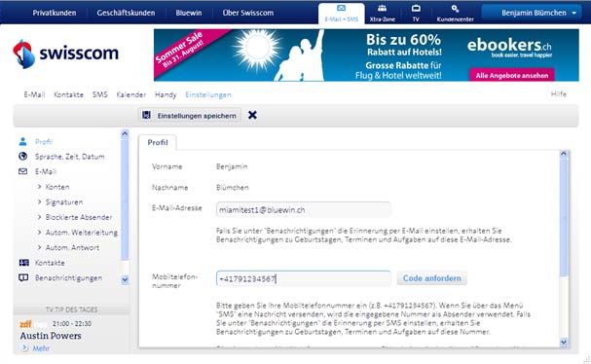Click the ZDF channel logo
The image size is (591, 364).
pyautogui.click(x=25, y=324)
